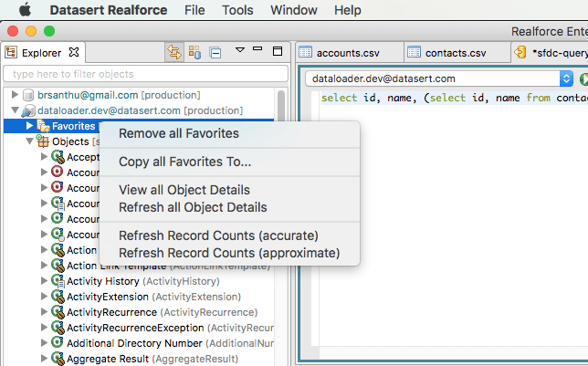Run the query with green play button
Viewport: 588px width, 366px height.
pyautogui.click(x=583, y=79)
